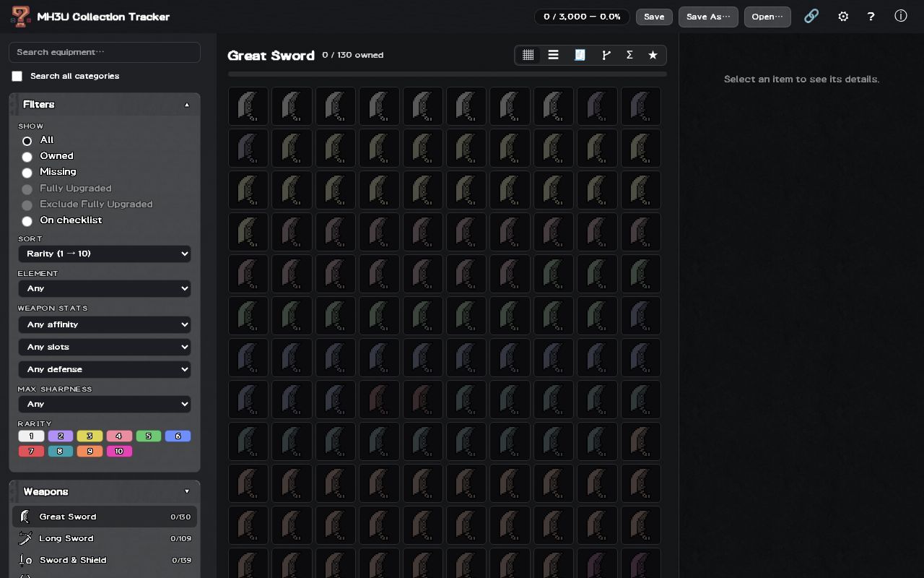
Task: Click the Save button
Action: point(654,17)
